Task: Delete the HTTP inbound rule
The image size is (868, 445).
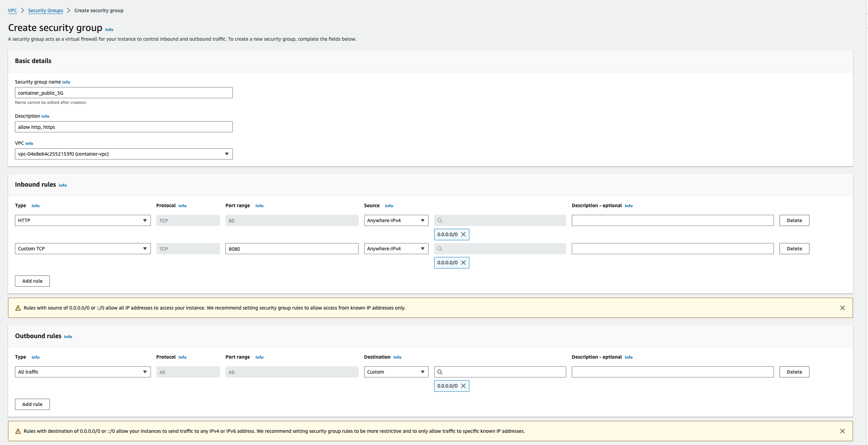Action: click(794, 220)
